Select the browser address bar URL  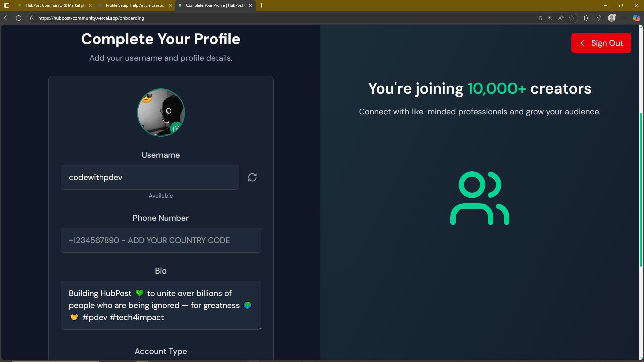tap(91, 18)
